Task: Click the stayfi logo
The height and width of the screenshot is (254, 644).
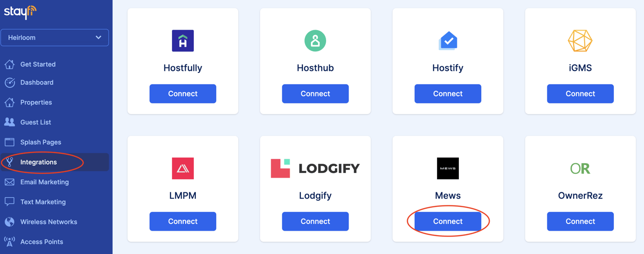Action: [20, 12]
